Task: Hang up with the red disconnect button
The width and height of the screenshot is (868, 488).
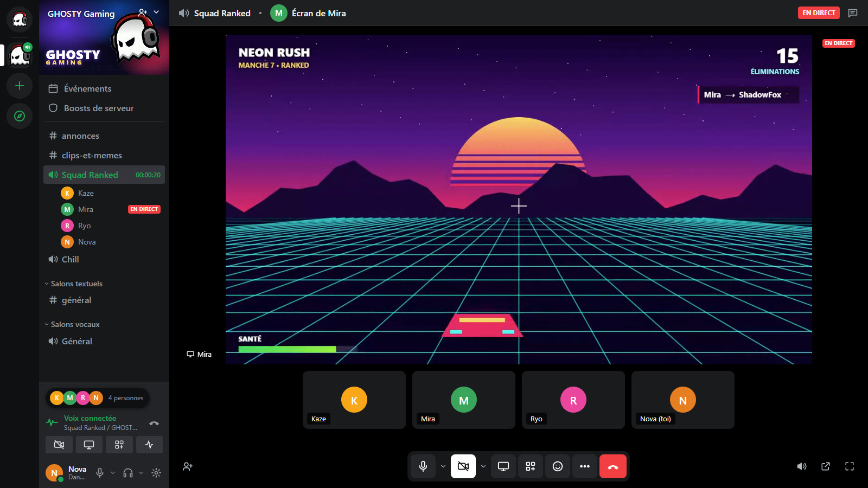Action: pos(613,466)
